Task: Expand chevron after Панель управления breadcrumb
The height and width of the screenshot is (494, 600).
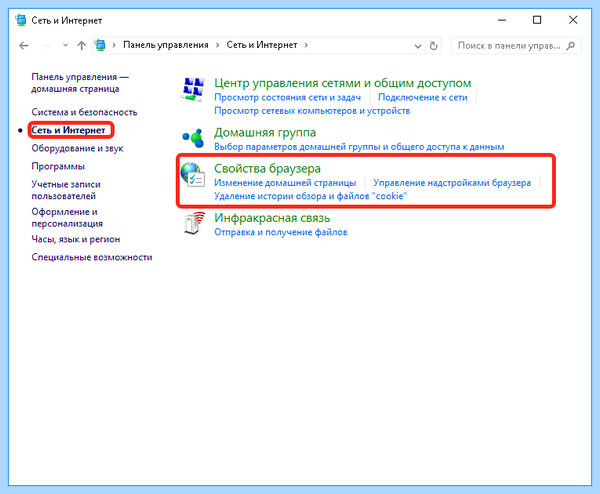Action: tap(217, 45)
